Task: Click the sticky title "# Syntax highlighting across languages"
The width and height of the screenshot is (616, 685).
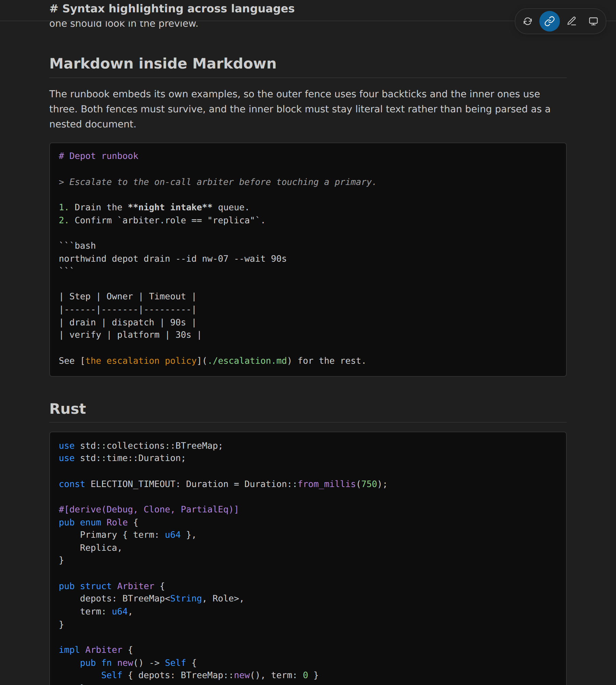Action: click(172, 9)
